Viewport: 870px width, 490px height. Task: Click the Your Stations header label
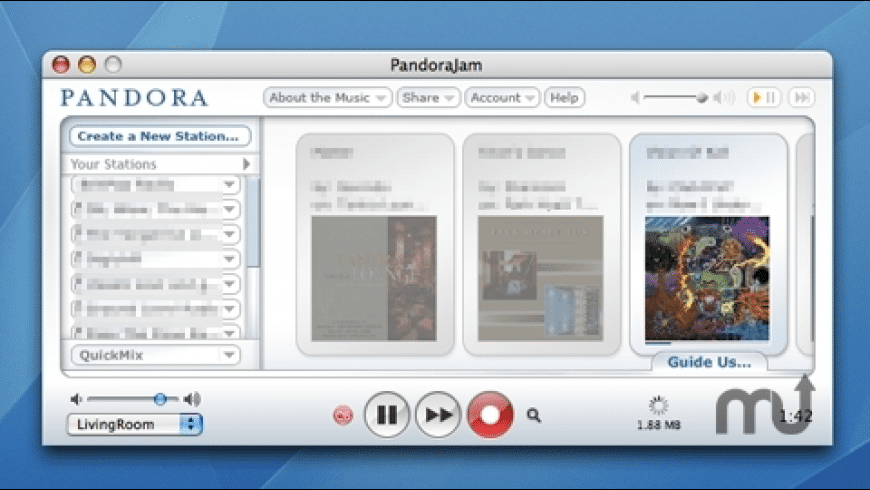(x=114, y=164)
